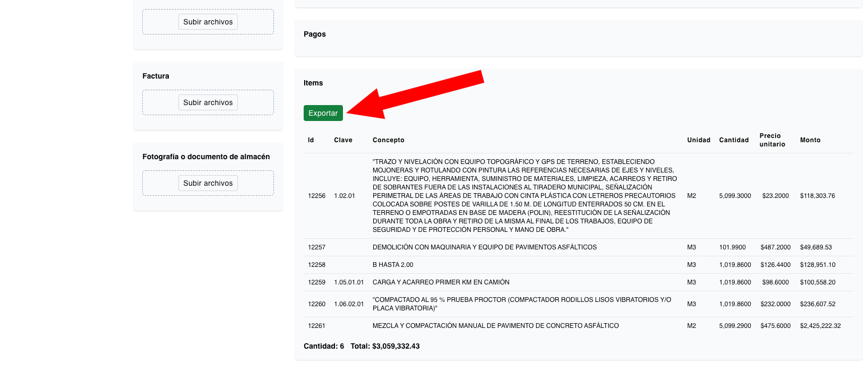Click the green Exportar button

coord(323,113)
